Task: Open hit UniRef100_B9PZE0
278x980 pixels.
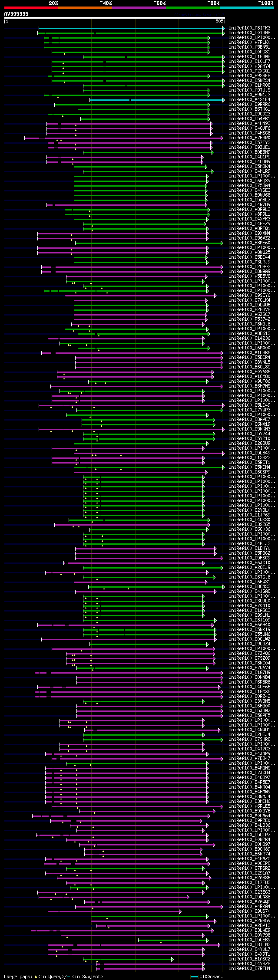Action: [249, 821]
